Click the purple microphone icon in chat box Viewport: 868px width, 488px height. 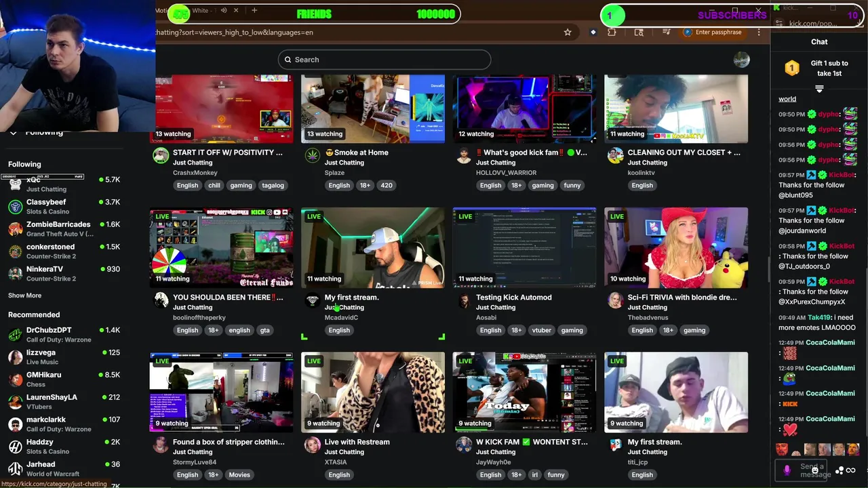coord(787,470)
